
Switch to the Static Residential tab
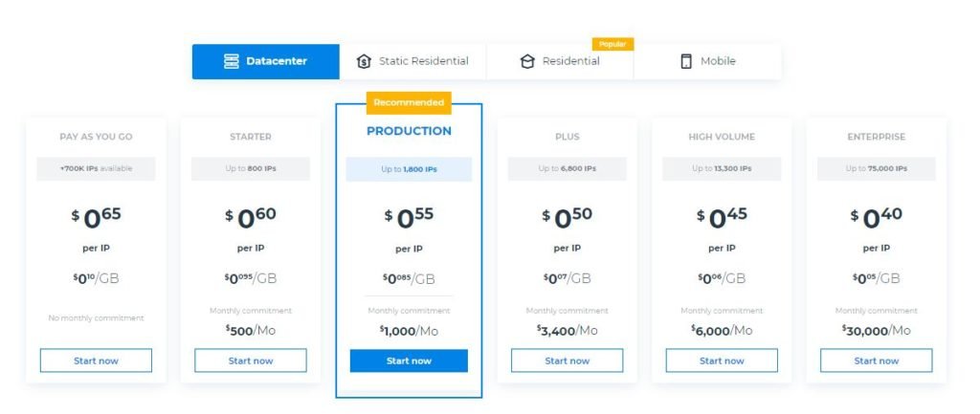click(x=412, y=61)
